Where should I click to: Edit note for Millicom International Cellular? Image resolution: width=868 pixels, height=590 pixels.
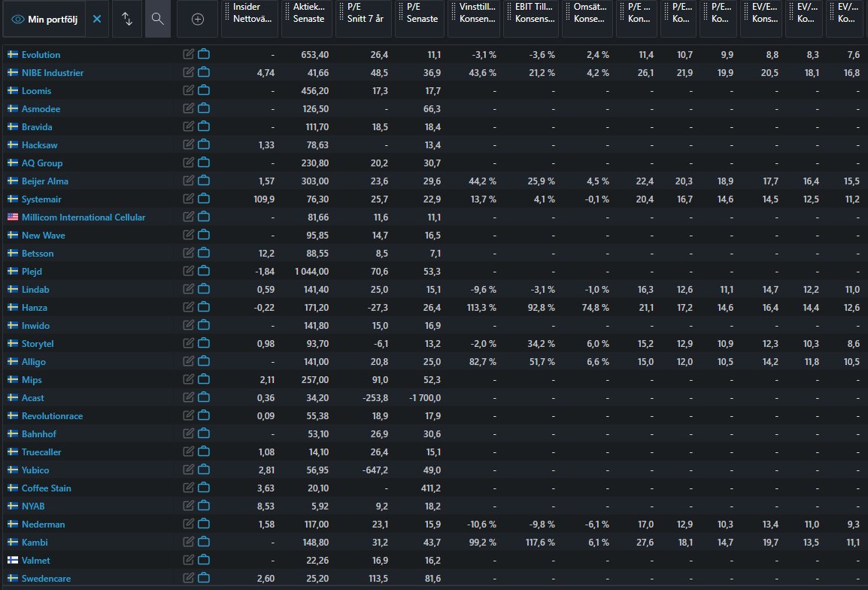189,217
